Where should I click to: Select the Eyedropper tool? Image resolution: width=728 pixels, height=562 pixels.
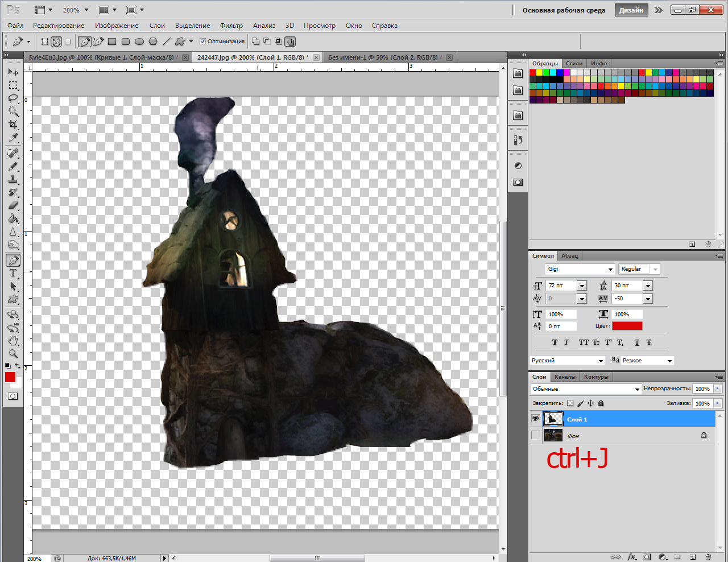click(13, 138)
